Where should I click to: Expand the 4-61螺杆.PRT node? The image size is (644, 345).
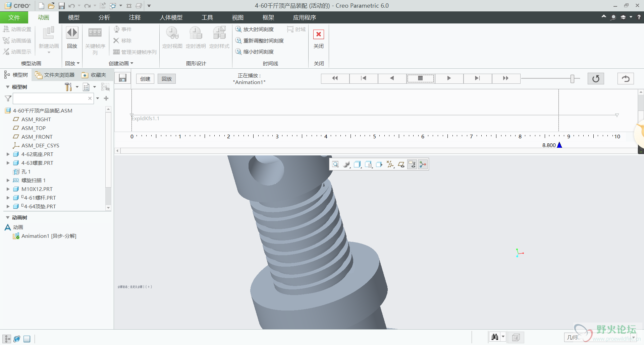click(x=8, y=198)
